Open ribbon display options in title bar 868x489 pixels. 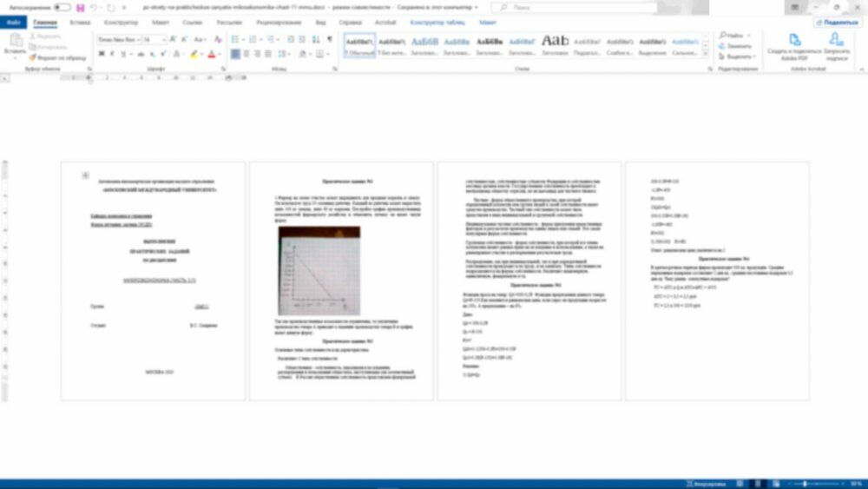point(794,7)
